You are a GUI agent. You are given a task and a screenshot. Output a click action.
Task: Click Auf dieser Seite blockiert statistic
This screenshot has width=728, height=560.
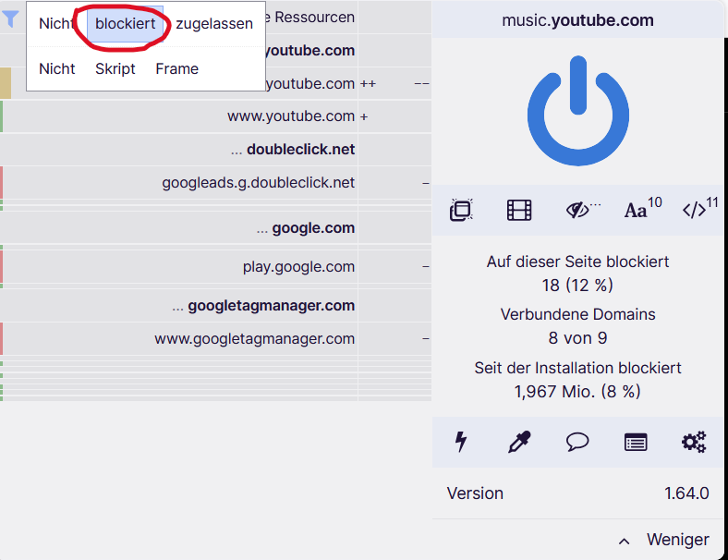click(x=577, y=274)
